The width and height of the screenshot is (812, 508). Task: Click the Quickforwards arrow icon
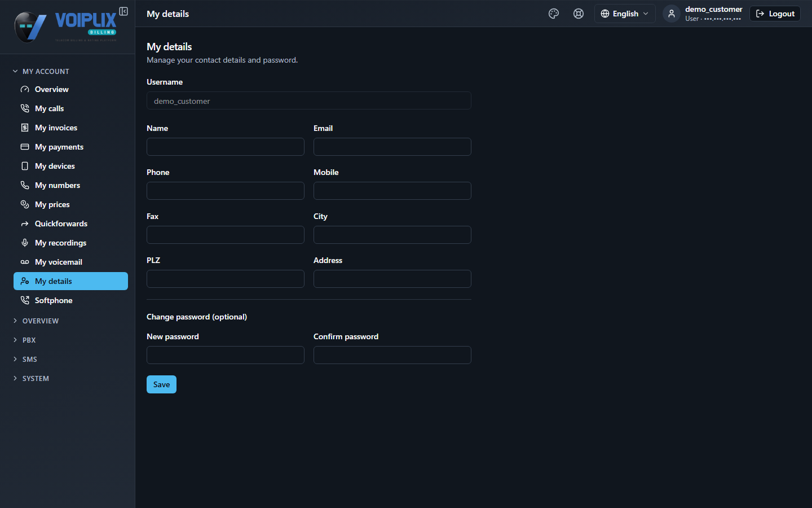(x=25, y=224)
